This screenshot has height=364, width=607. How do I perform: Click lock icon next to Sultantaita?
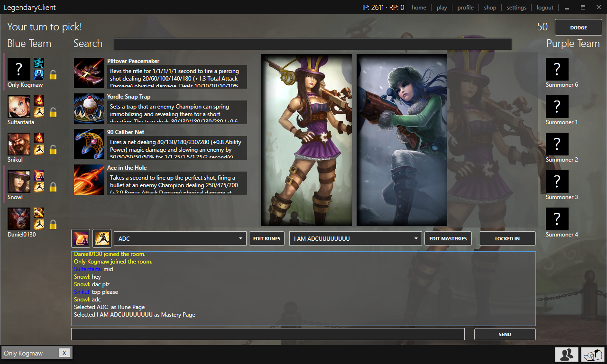pyautogui.click(x=53, y=112)
